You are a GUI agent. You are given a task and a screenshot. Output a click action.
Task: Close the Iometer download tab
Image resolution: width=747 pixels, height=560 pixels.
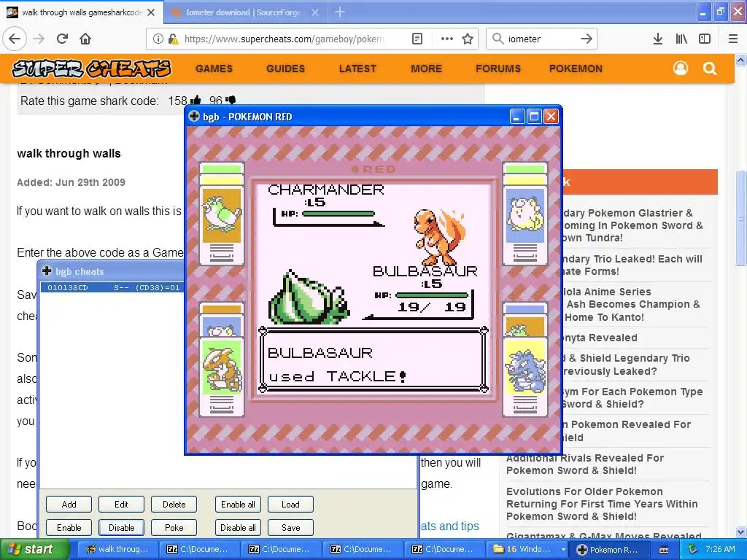coord(315,12)
